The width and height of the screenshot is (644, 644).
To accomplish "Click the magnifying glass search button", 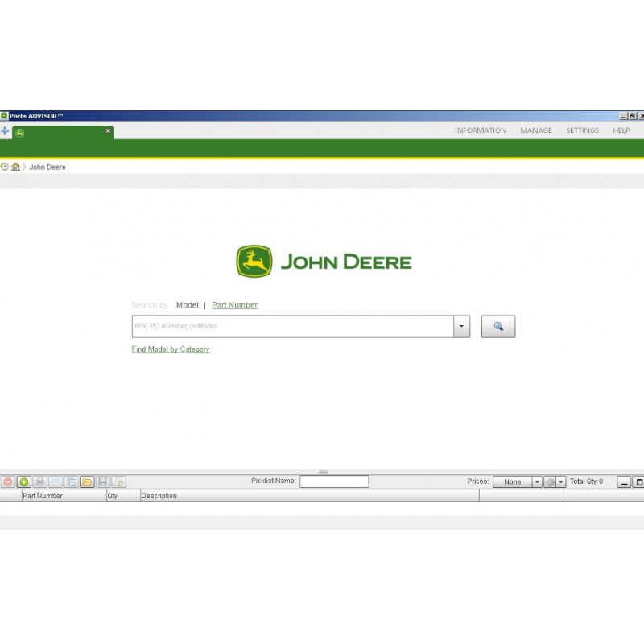I will pyautogui.click(x=498, y=326).
